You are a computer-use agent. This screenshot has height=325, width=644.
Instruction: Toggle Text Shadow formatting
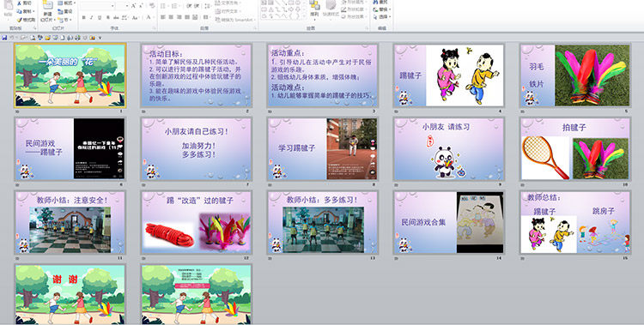click(108, 18)
